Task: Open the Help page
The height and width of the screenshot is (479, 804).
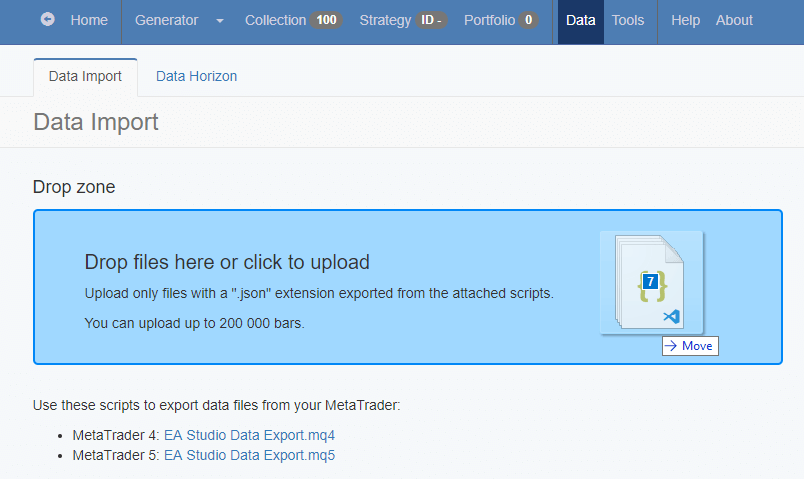Action: (685, 20)
